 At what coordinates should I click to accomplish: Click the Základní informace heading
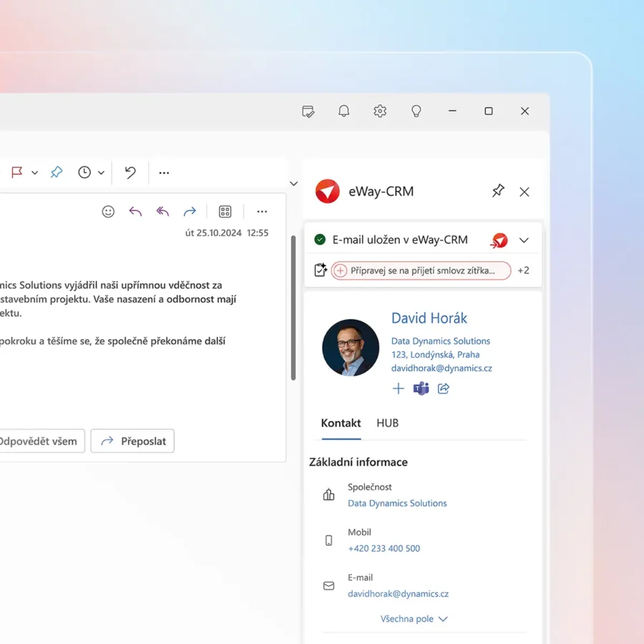358,462
